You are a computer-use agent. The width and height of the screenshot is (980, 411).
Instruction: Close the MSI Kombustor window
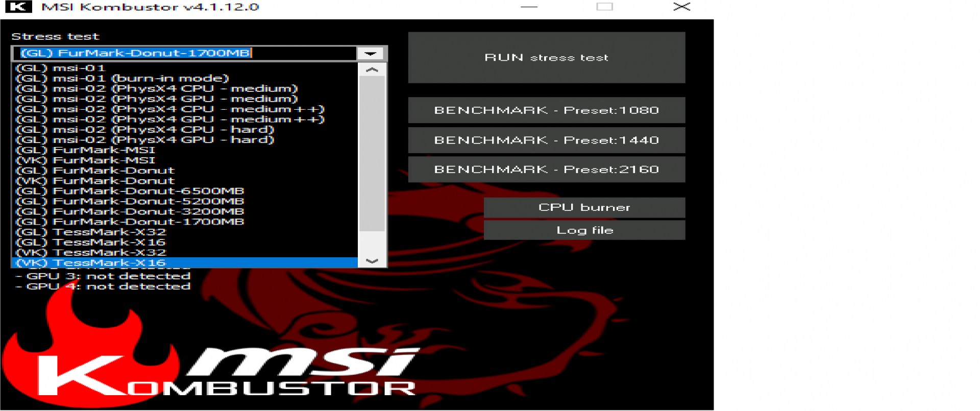tap(681, 7)
